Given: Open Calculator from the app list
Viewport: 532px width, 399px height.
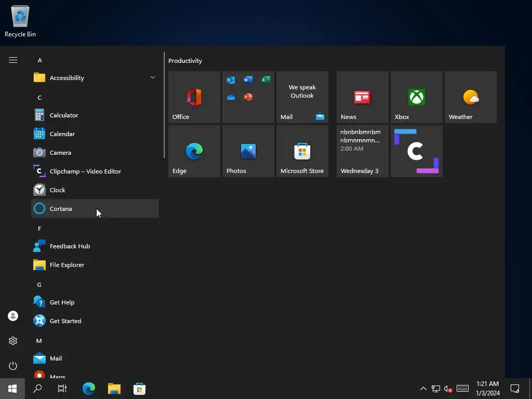Looking at the screenshot, I should click(95, 115).
